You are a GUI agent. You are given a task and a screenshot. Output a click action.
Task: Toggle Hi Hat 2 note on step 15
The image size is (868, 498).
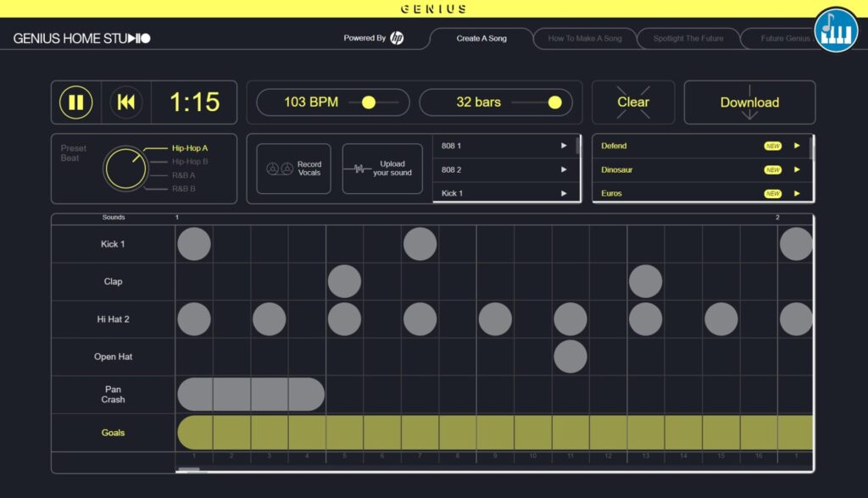point(721,319)
